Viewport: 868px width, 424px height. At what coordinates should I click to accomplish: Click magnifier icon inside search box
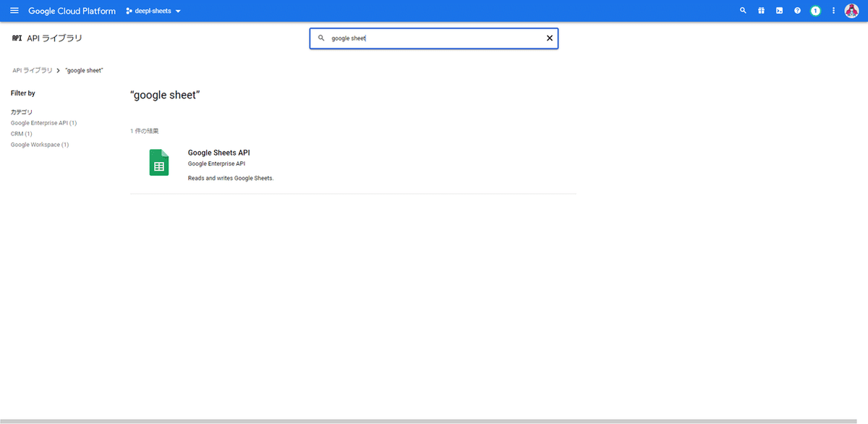click(x=321, y=38)
